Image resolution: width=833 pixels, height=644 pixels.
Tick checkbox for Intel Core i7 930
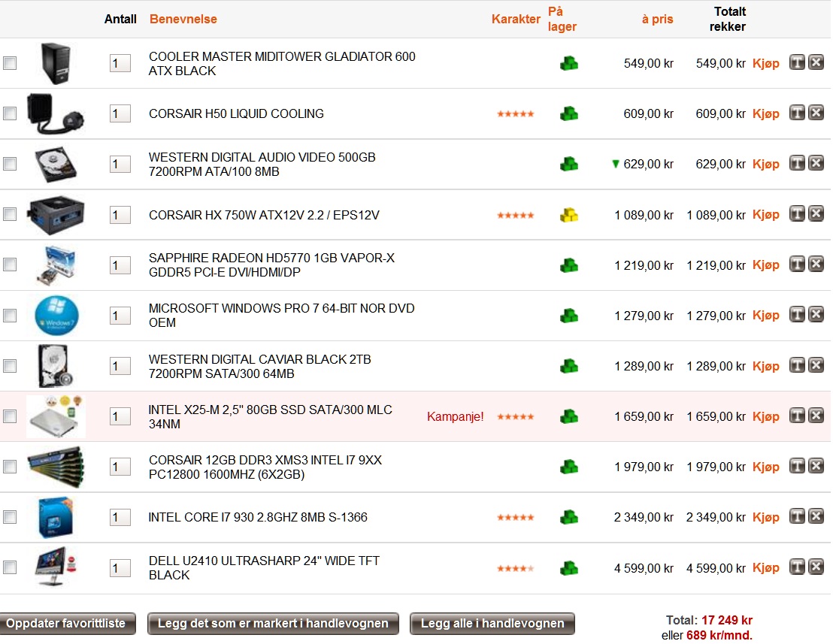click(10, 517)
